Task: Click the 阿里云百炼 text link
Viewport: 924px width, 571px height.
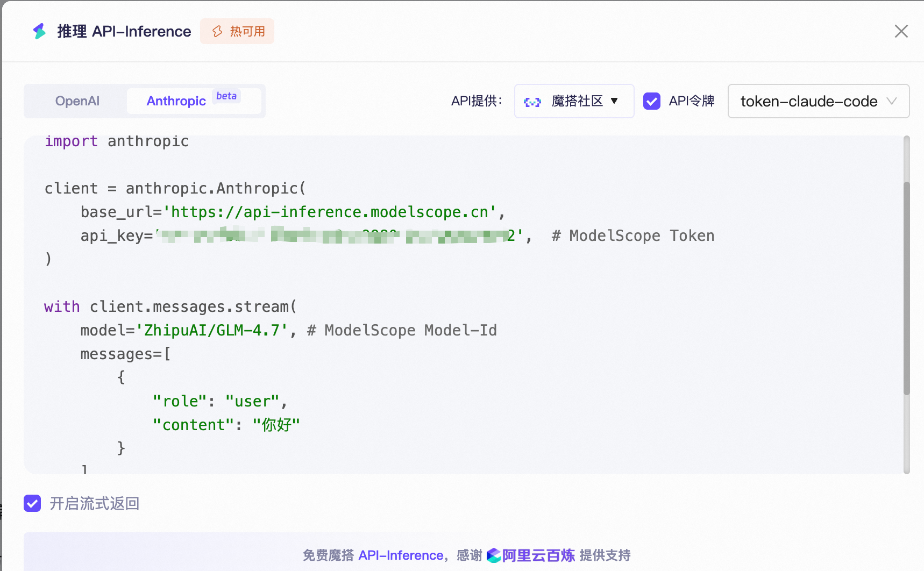Action: point(538,555)
